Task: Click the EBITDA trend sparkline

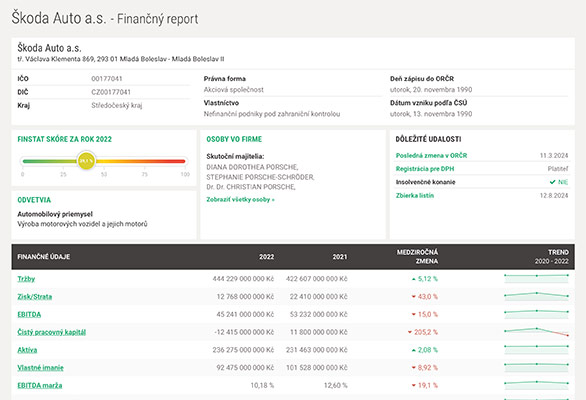Action: click(x=536, y=314)
